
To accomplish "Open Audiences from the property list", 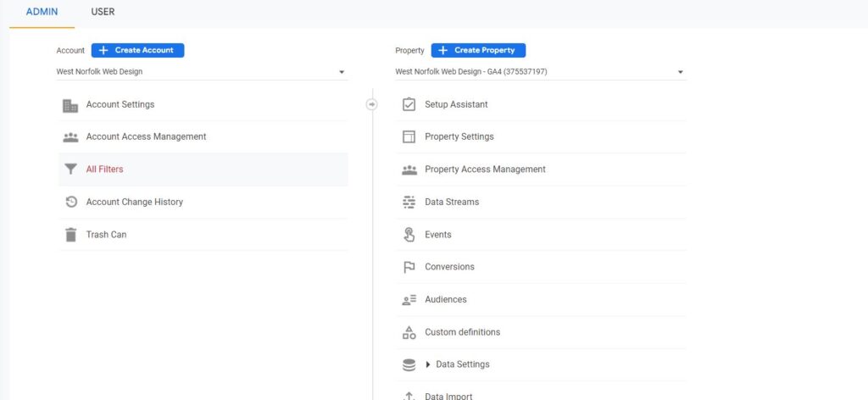I will [445, 299].
